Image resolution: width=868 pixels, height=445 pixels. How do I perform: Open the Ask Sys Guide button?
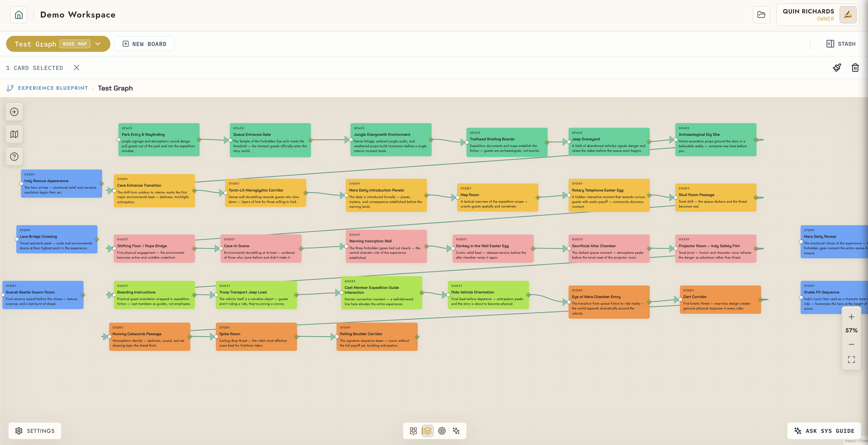tap(824, 431)
